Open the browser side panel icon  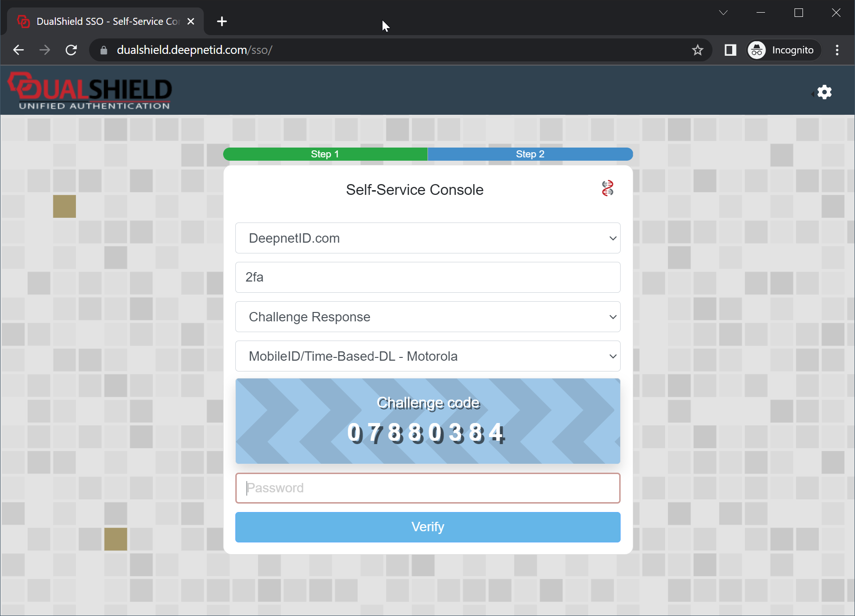point(730,50)
